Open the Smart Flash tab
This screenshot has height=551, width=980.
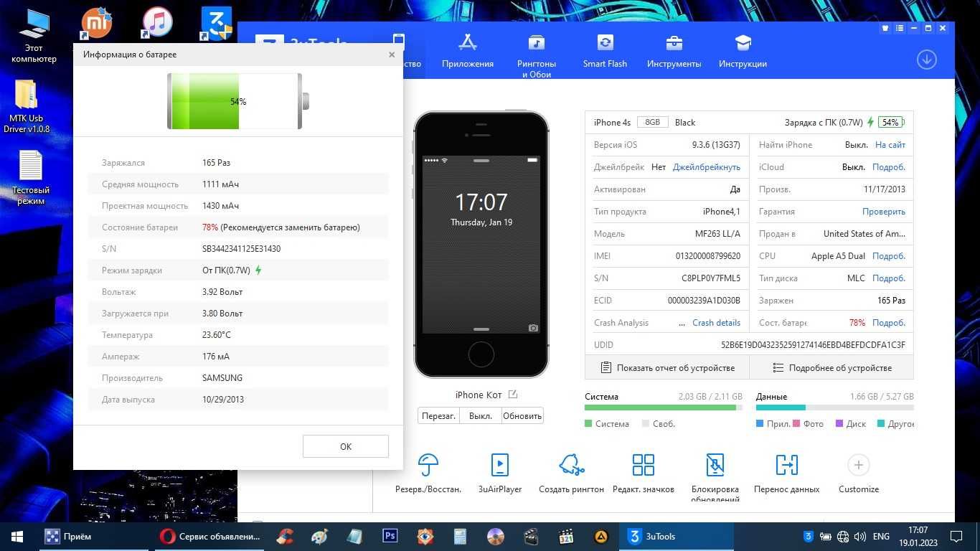[605, 51]
